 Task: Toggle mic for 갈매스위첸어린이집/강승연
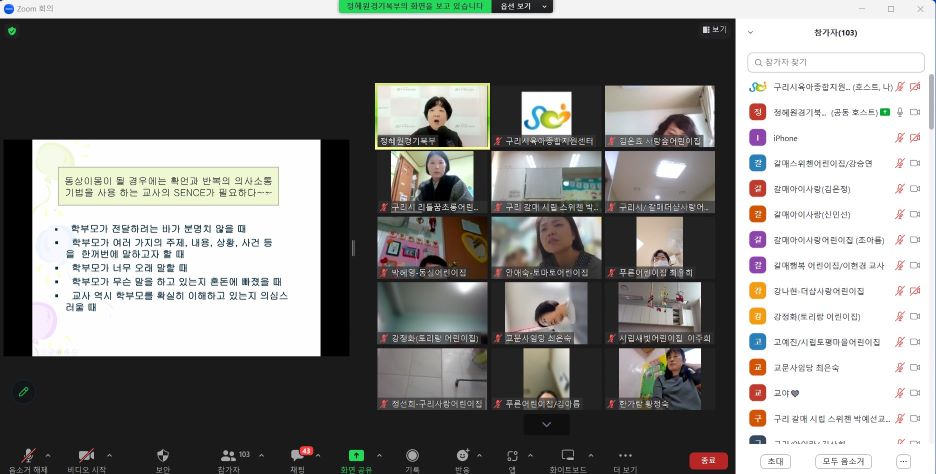[x=900, y=163]
